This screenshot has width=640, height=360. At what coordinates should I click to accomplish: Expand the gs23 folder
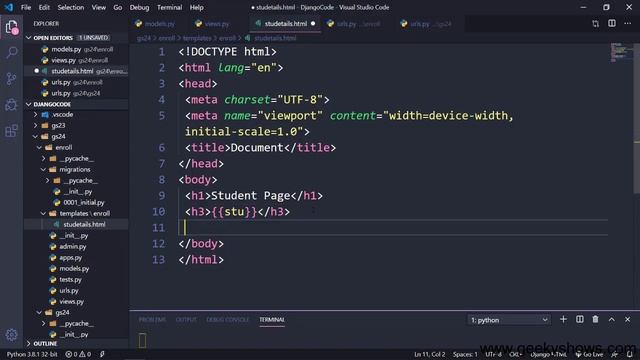(77, 126)
